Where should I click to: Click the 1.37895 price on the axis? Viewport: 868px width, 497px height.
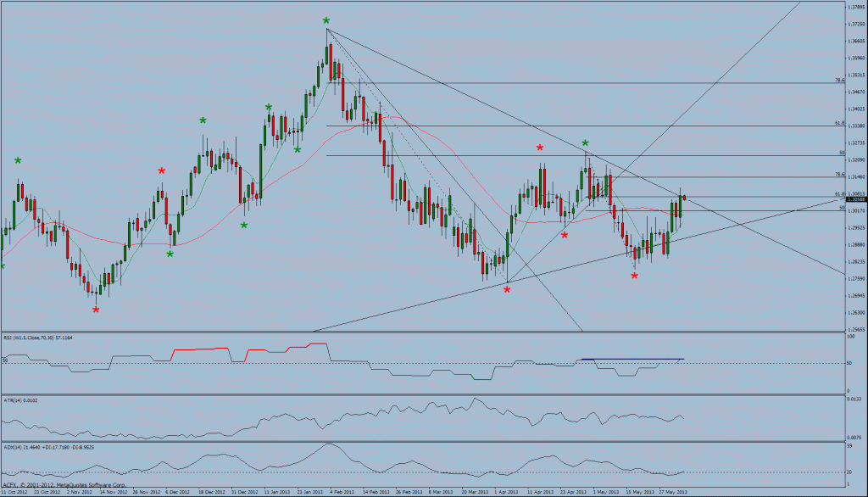tap(854, 6)
